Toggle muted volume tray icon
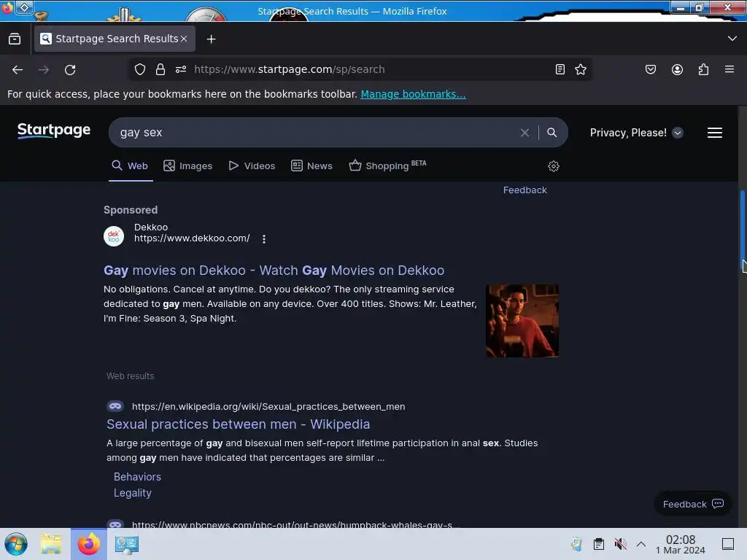Viewport: 747px width, 560px height. 620,544
